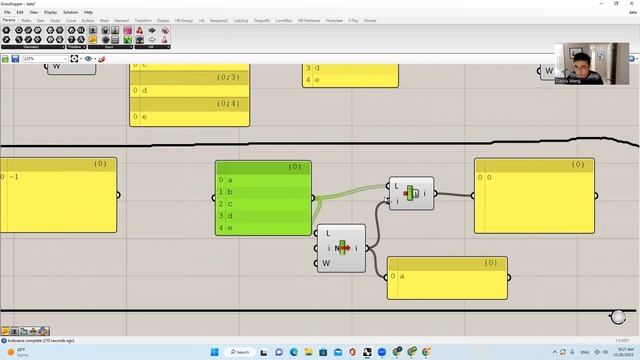
Task: Click the yellow Panel icon in bottom-left widget
Action: (5, 331)
